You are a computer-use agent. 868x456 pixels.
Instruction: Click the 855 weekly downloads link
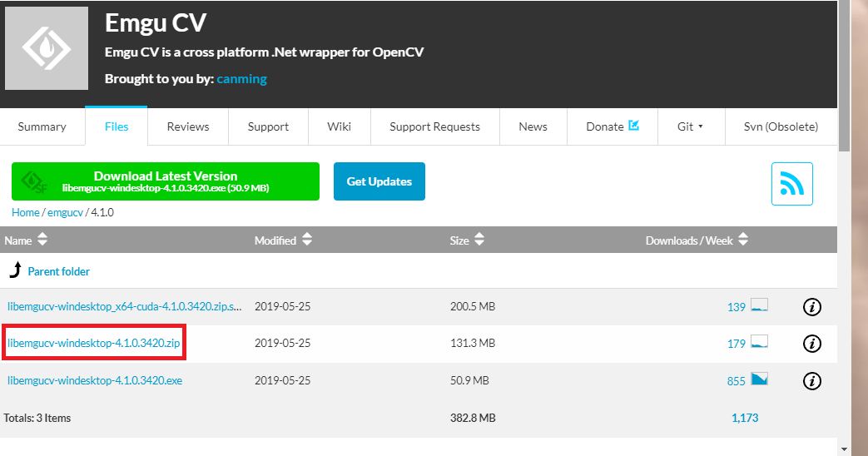tap(737, 381)
